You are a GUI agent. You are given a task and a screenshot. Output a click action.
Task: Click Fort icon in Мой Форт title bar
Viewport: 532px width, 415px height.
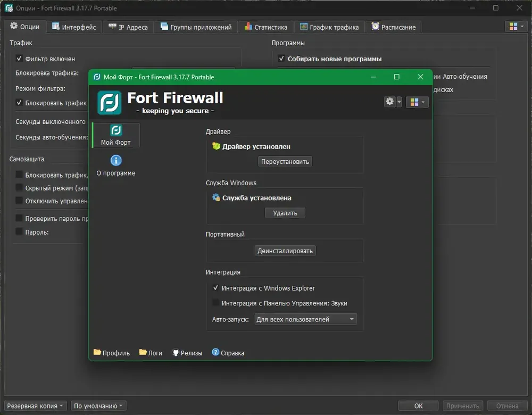(97, 77)
